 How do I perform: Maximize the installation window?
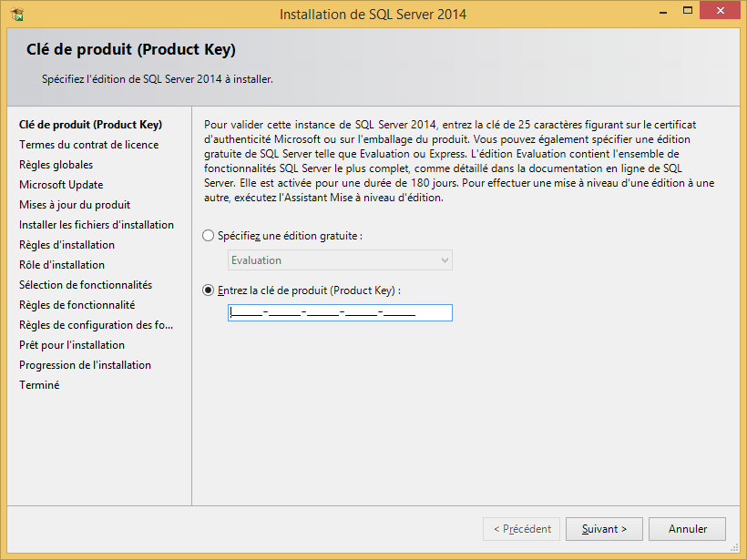point(688,11)
